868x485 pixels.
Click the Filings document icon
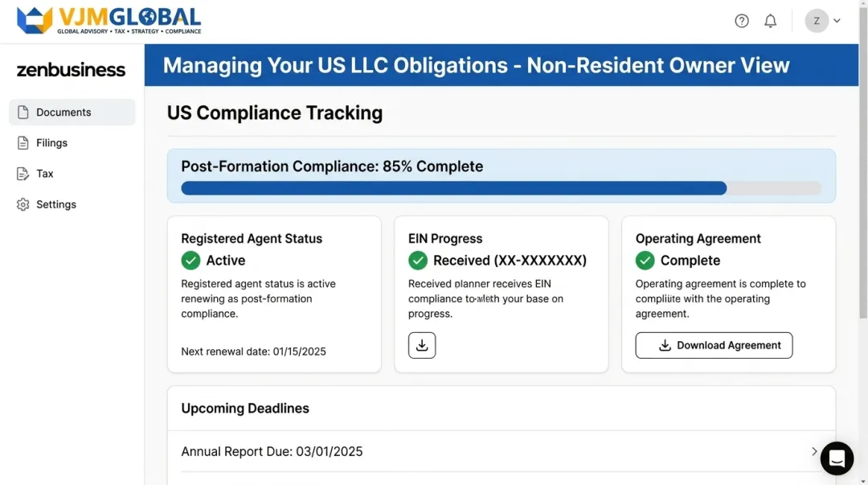23,143
